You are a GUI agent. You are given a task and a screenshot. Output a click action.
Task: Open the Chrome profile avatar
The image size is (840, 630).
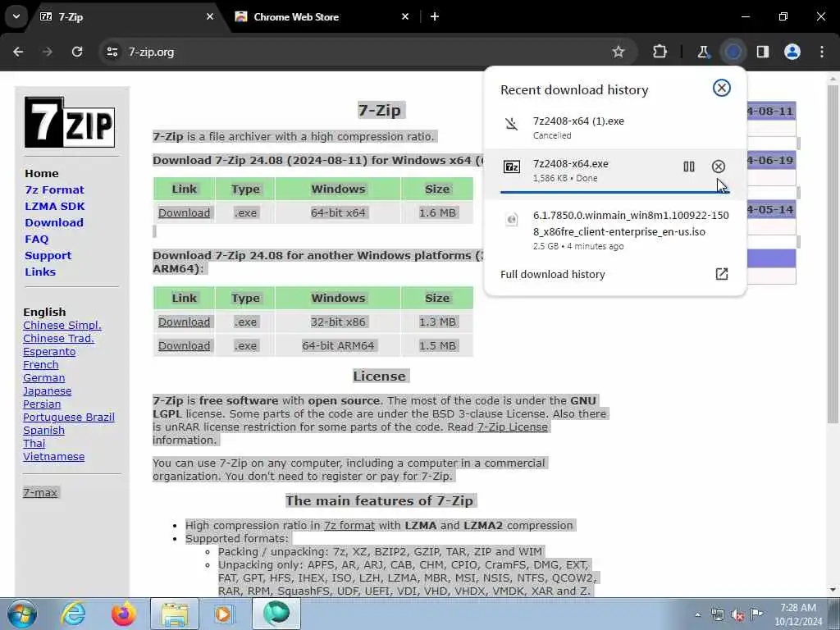coord(792,52)
